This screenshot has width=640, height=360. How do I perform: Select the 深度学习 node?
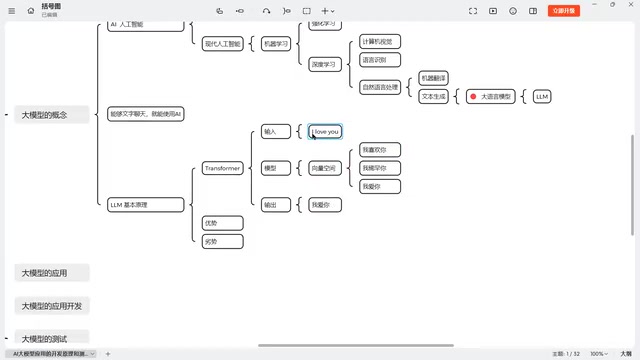coord(325,64)
